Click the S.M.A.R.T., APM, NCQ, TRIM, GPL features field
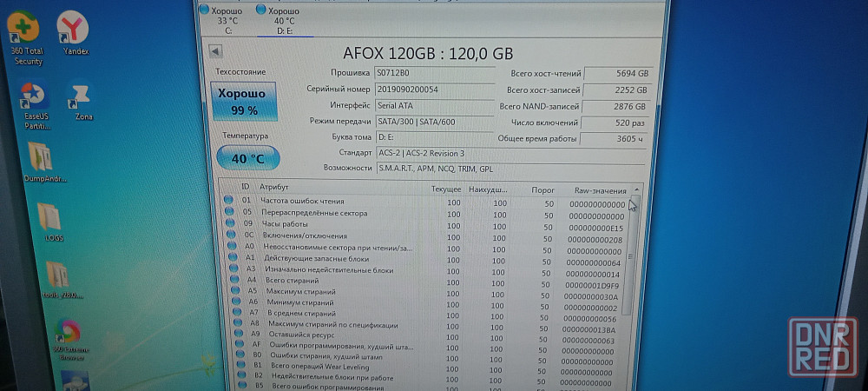 pos(511,169)
